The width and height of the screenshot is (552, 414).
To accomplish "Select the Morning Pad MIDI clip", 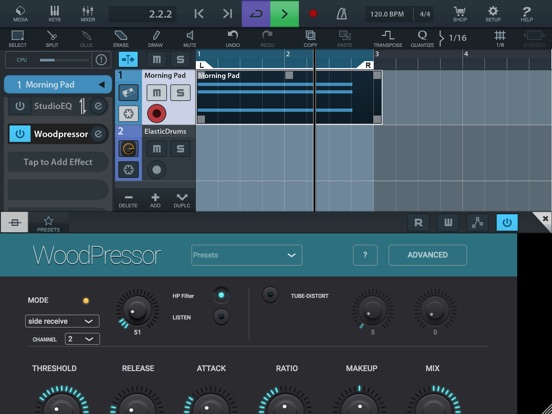I will [x=289, y=97].
